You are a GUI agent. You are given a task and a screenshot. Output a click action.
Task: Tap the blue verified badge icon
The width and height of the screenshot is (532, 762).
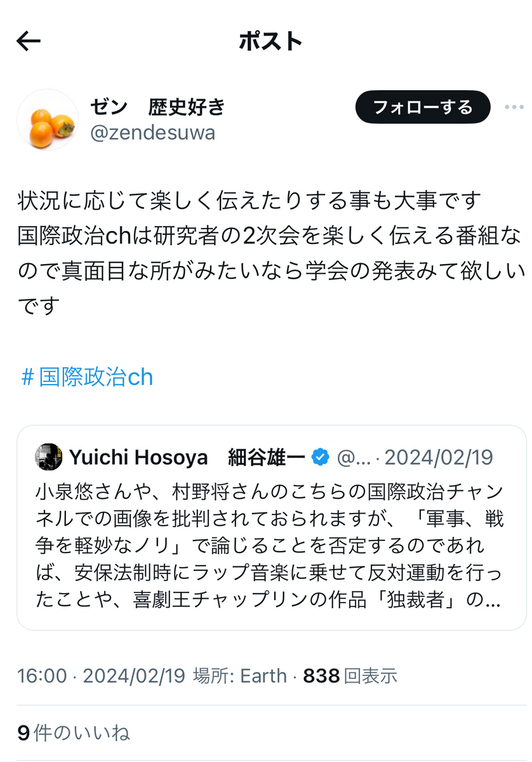pos(320,457)
